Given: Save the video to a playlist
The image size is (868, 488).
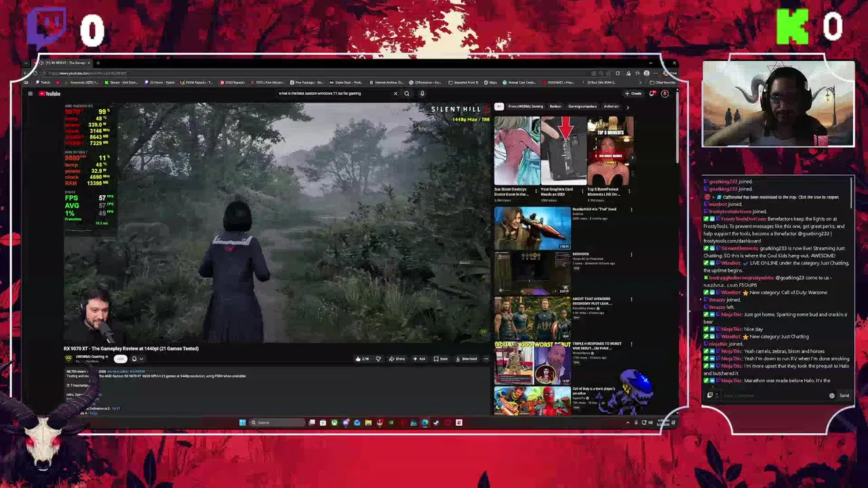Looking at the screenshot, I should pyautogui.click(x=441, y=359).
